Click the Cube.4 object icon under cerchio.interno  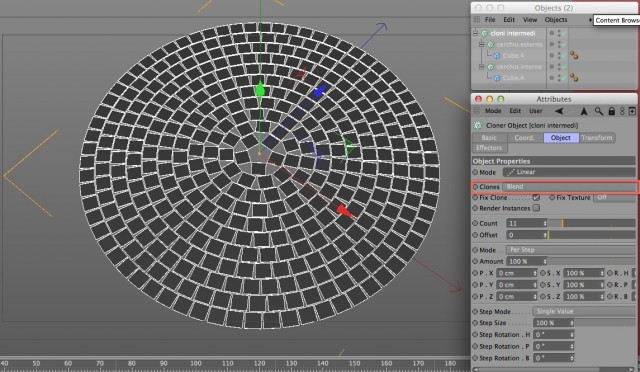(497, 78)
